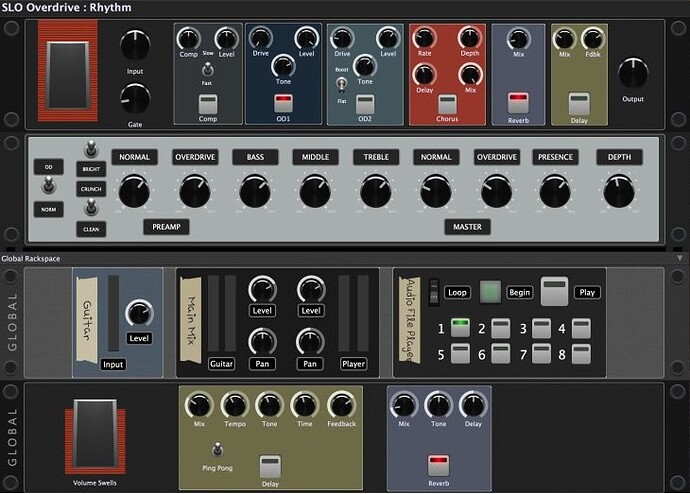Click the Chorus Depth knob
The width and height of the screenshot is (690, 494).
click(x=470, y=38)
